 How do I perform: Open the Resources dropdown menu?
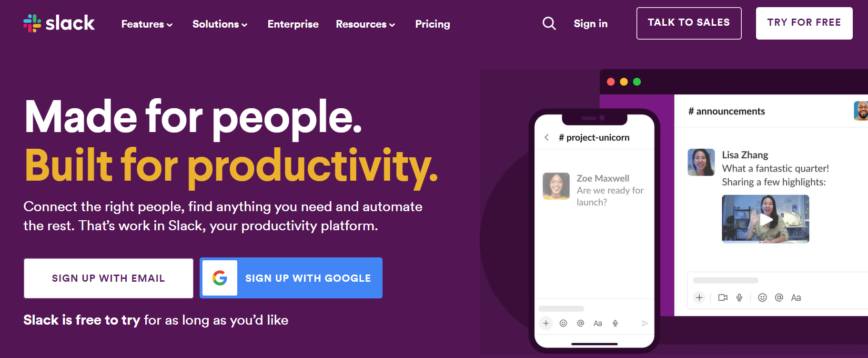365,24
